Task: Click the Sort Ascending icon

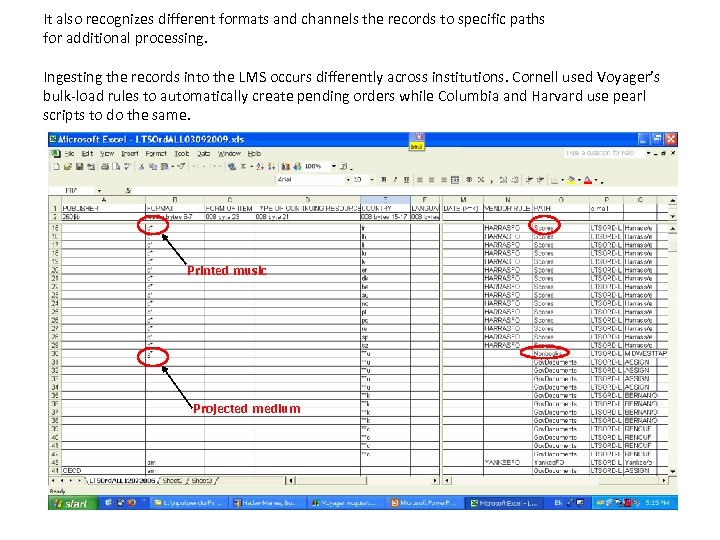Action: [260, 167]
